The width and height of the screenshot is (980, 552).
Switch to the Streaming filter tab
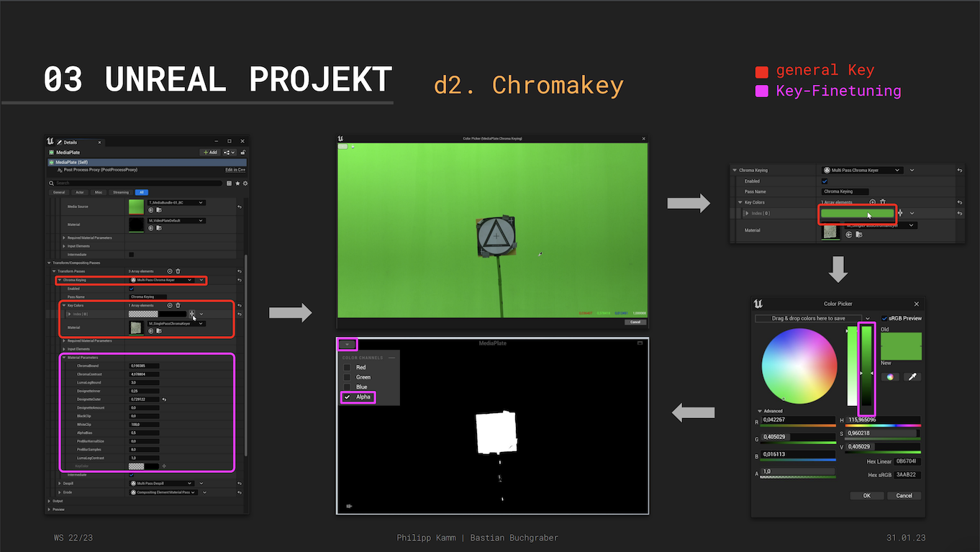[121, 192]
